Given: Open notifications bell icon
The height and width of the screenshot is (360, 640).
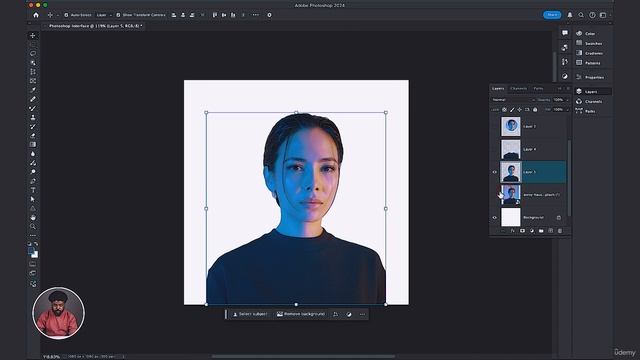Looking at the screenshot, I should coord(570,15).
